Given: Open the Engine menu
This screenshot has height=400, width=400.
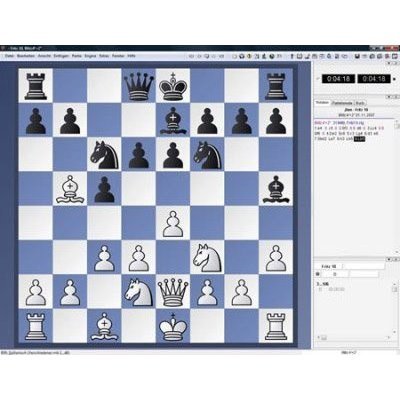Looking at the screenshot, I should click(90, 56).
